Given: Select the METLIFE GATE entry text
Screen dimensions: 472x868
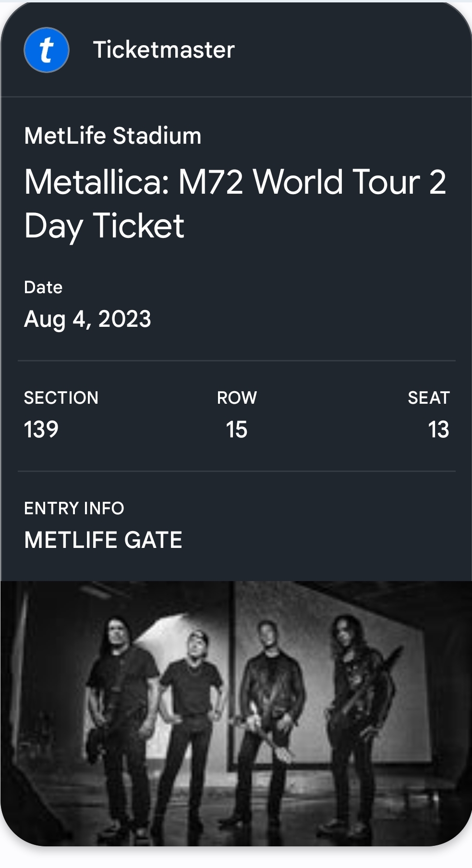Looking at the screenshot, I should 103,540.
